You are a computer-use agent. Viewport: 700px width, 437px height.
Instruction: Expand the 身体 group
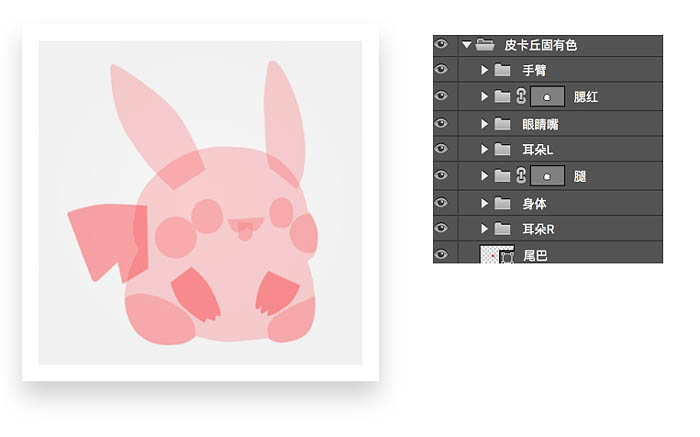pyautogui.click(x=484, y=204)
